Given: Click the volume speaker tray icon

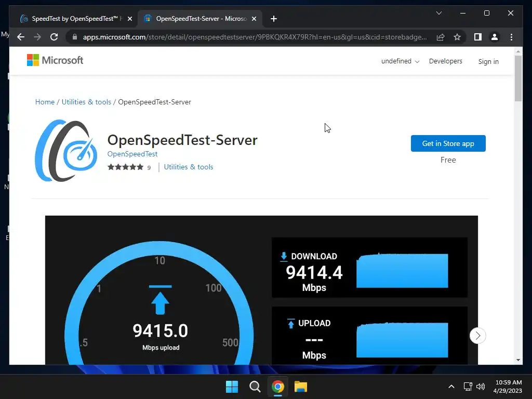Looking at the screenshot, I should pyautogui.click(x=481, y=387).
